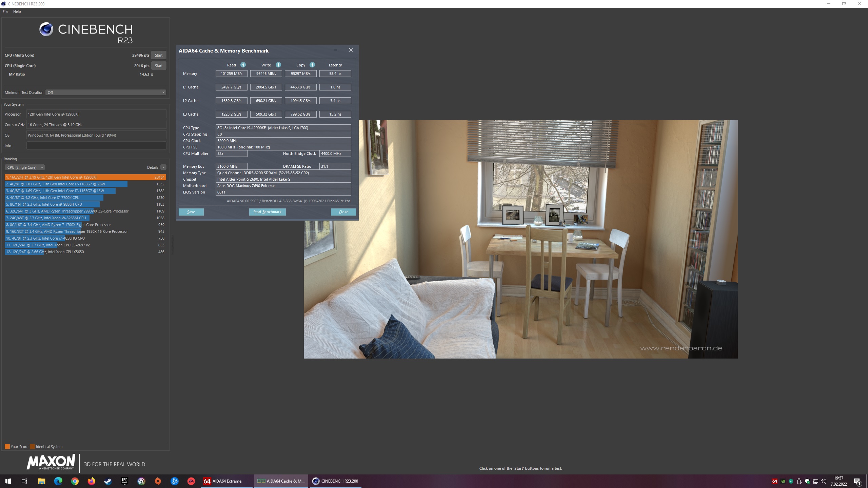Click the Read info icon in AIDA64 benchmark

(243, 65)
